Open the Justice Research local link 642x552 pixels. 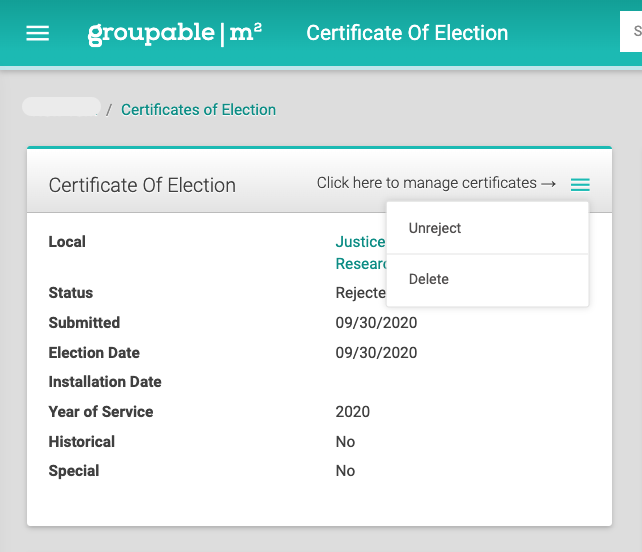361,253
